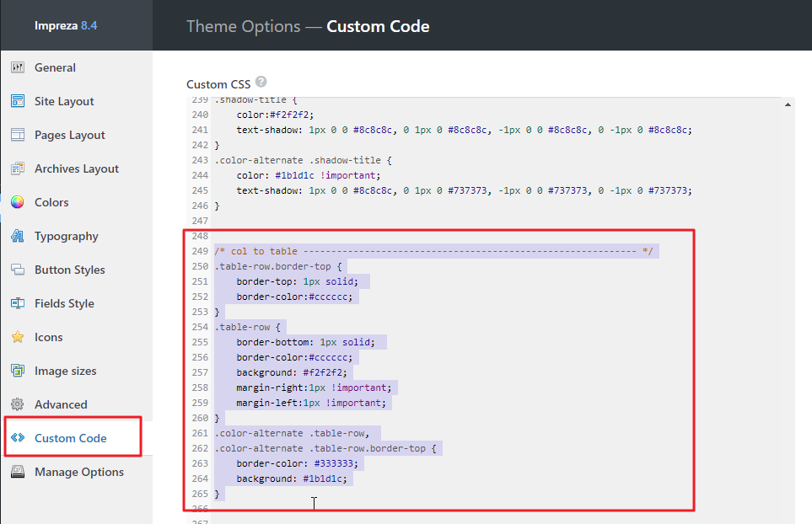This screenshot has width=812, height=524.
Task: Select Archives Layout in sidebar
Action: [x=77, y=168]
